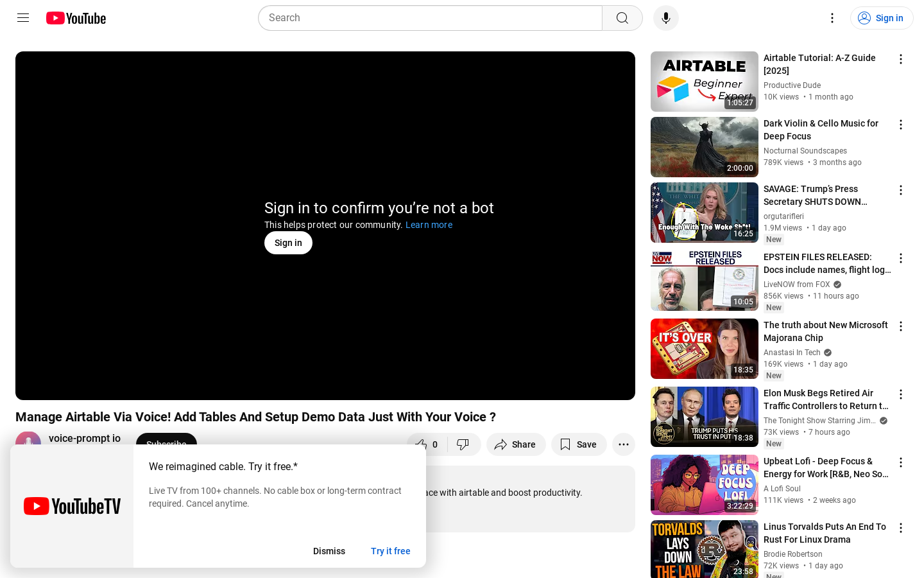Click Try it free for YouTube TV
The width and height of the screenshot is (924, 578).
(390, 551)
